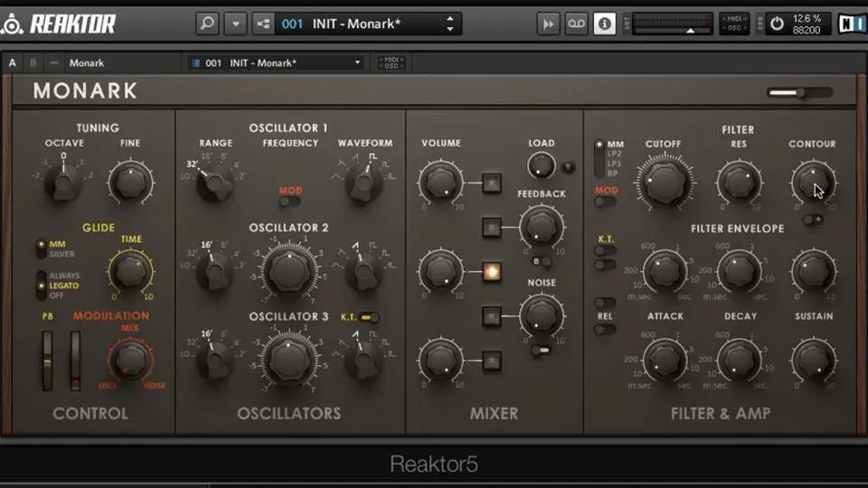Image resolution: width=868 pixels, height=488 pixels.
Task: Enable the Oscillator 3 mixer on/off button
Action: [492, 361]
